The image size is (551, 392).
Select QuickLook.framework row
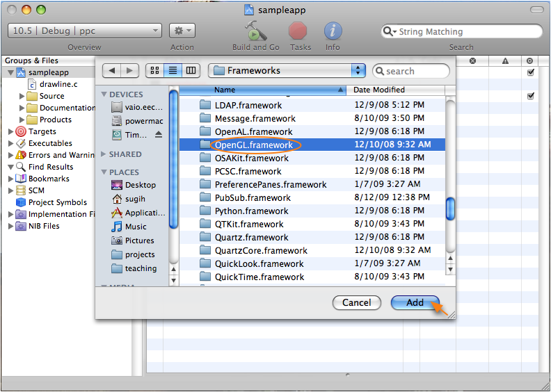point(312,263)
